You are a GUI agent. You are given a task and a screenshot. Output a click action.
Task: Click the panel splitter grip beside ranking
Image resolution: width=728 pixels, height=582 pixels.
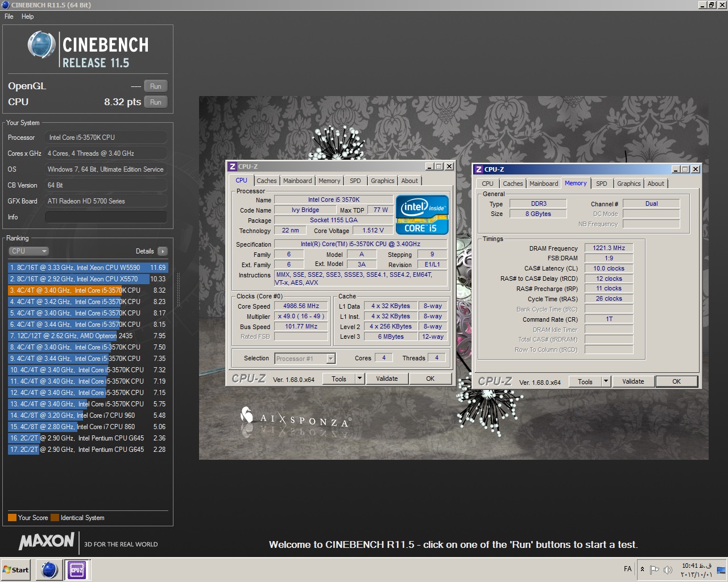pyautogui.click(x=179, y=290)
